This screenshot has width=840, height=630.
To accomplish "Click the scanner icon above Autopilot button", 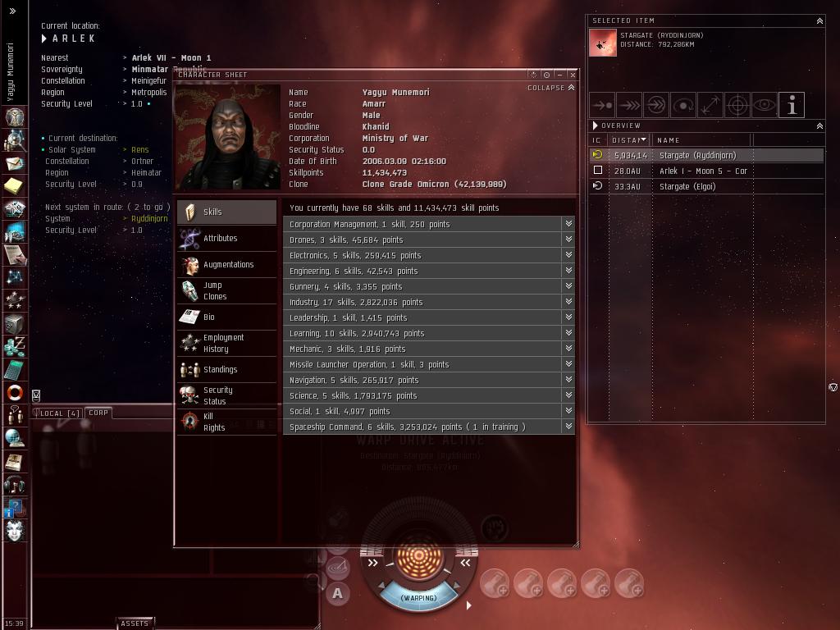I will pyautogui.click(x=338, y=566).
